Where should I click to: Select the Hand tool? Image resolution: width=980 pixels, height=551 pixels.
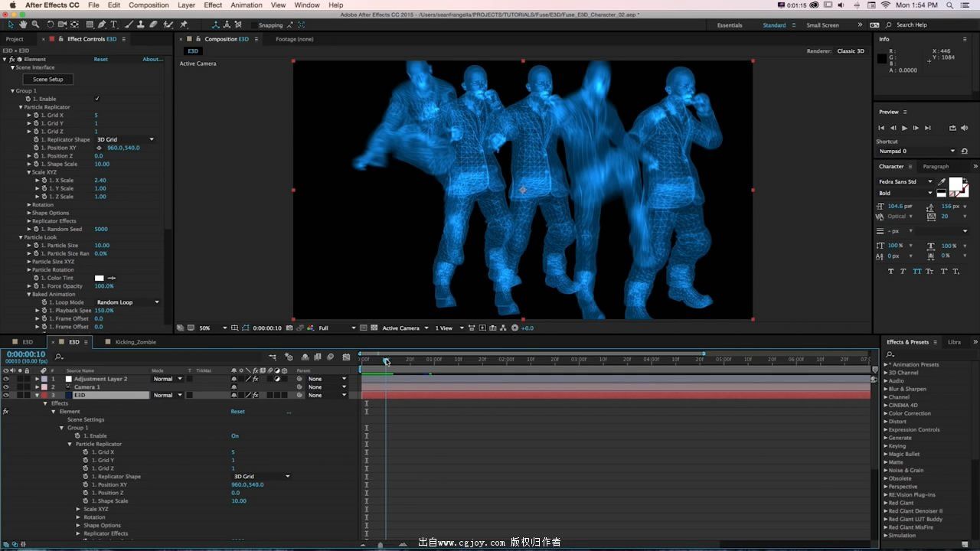[x=23, y=24]
